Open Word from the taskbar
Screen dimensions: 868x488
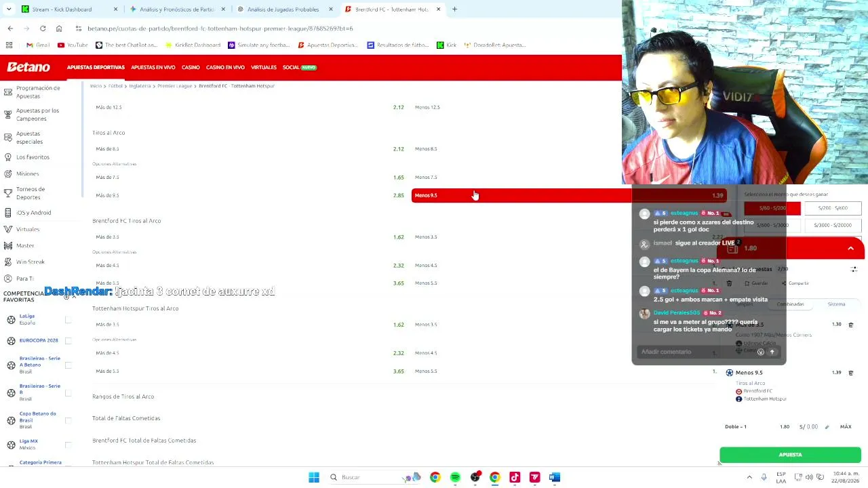[555, 477]
